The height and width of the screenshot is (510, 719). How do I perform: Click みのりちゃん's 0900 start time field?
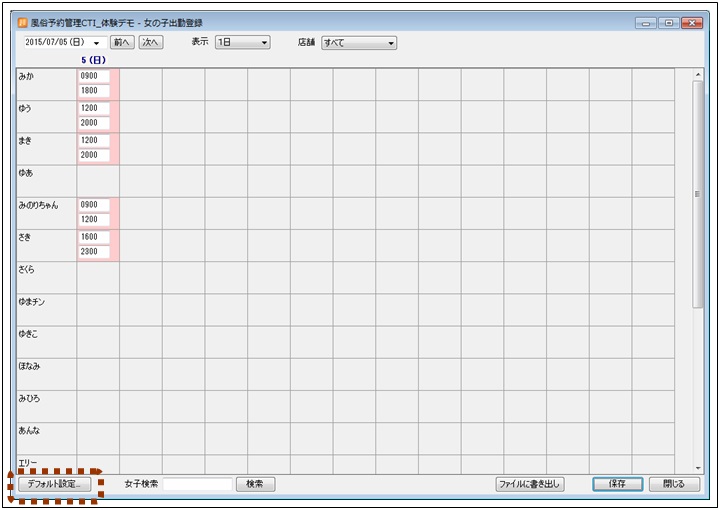point(94,205)
